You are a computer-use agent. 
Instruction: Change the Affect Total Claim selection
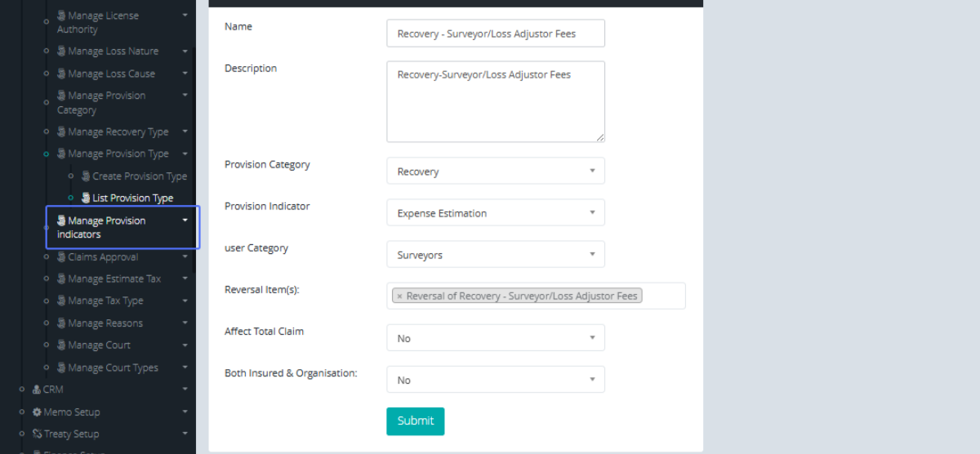tap(495, 338)
